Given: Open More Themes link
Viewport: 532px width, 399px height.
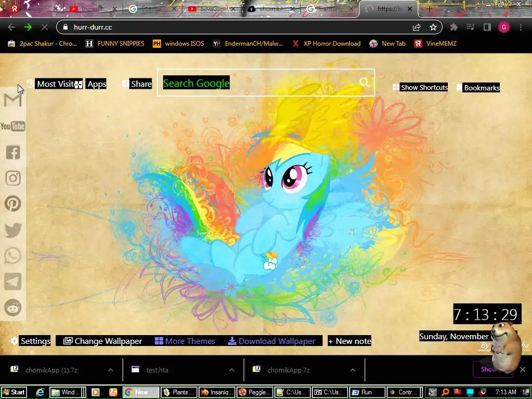Looking at the screenshot, I should (x=185, y=341).
